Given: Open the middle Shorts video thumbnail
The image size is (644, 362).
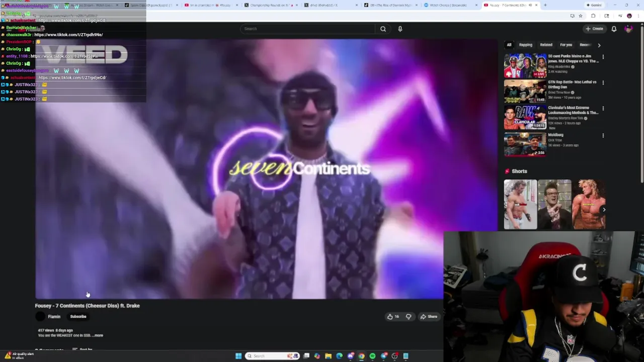Looking at the screenshot, I should point(554,204).
